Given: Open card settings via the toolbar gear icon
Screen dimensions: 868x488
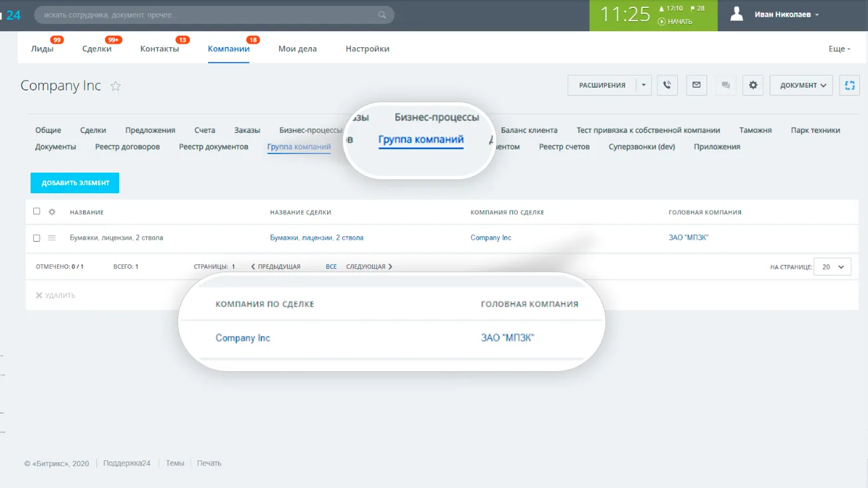Looking at the screenshot, I should [x=753, y=85].
